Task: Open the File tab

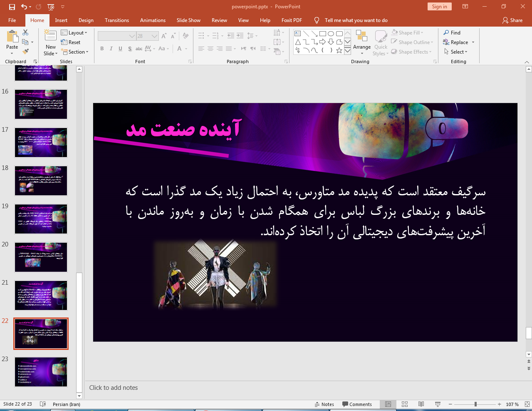Action: [x=12, y=20]
